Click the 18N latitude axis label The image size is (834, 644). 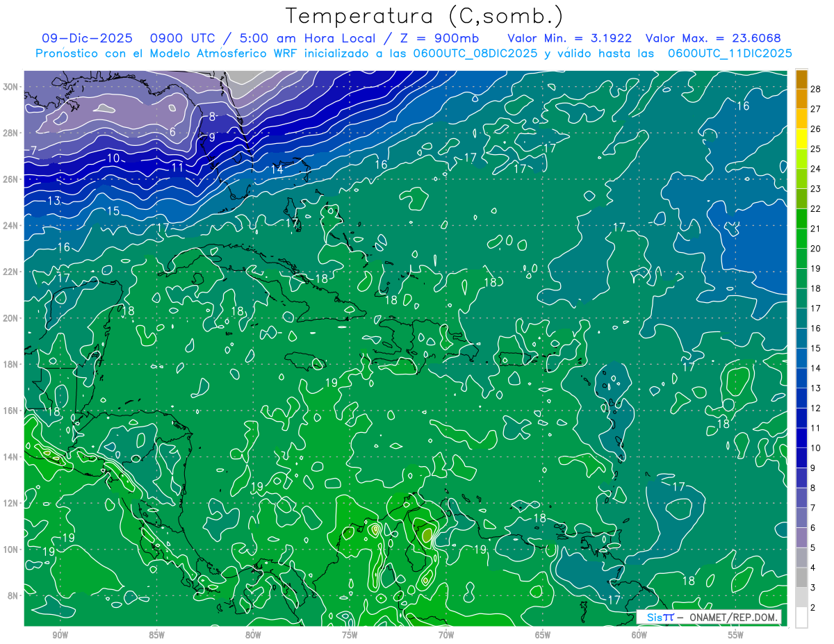[11, 364]
